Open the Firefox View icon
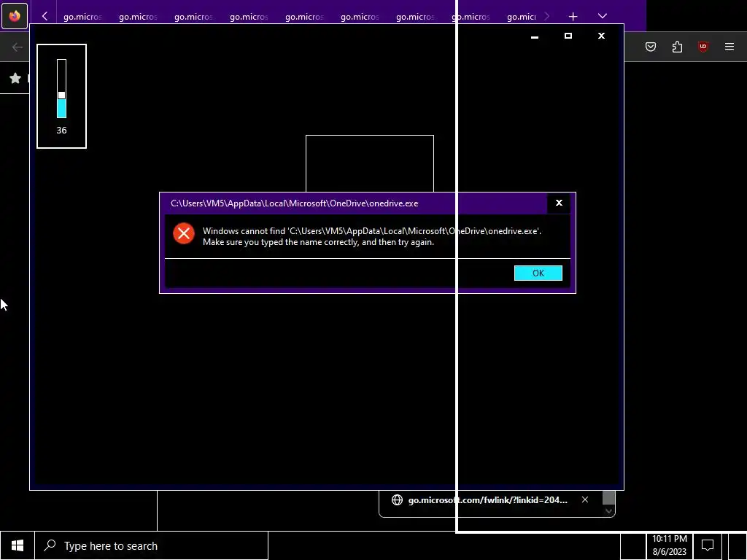This screenshot has height=560, width=747. pos(15,16)
